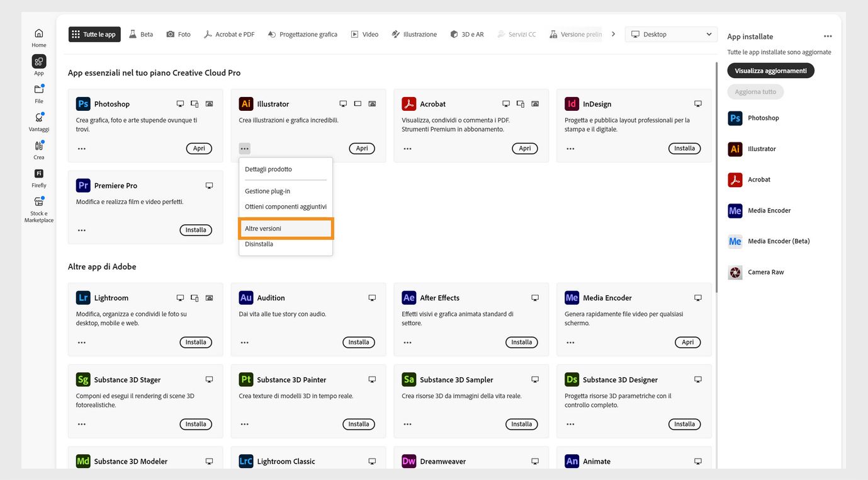
Task: Go to Home in the sidebar
Action: click(39, 38)
